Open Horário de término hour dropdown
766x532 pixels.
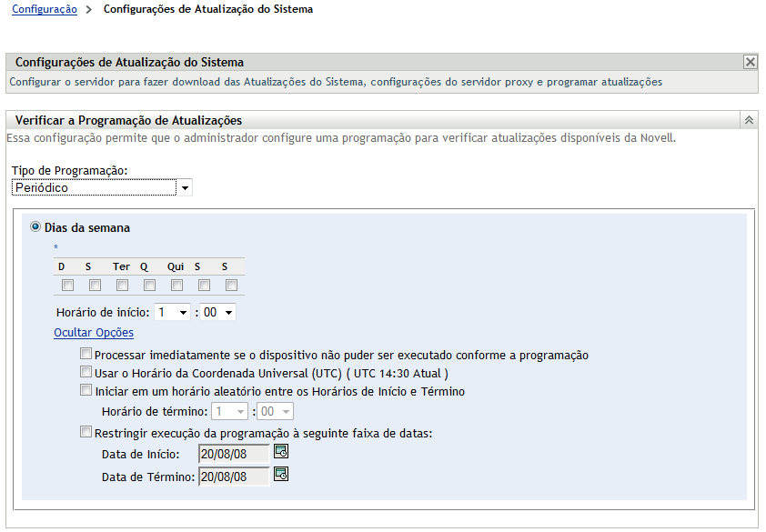point(229,411)
